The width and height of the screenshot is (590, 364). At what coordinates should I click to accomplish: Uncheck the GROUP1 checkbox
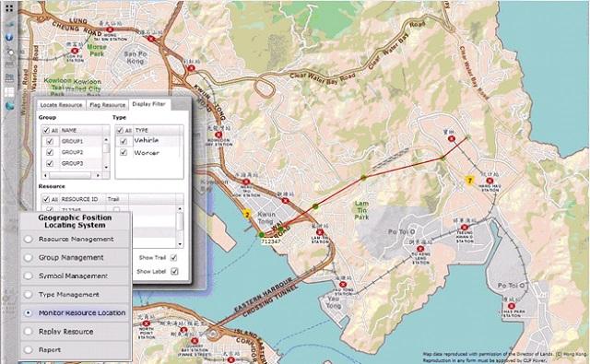click(49, 141)
